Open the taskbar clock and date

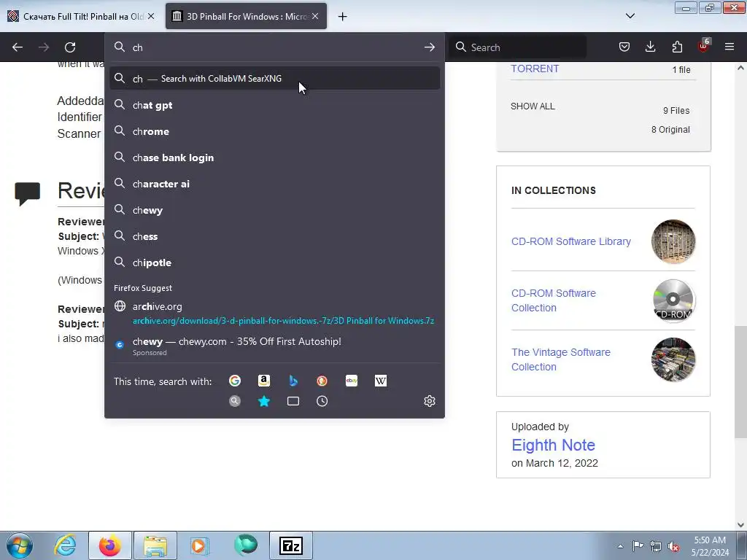pos(710,546)
